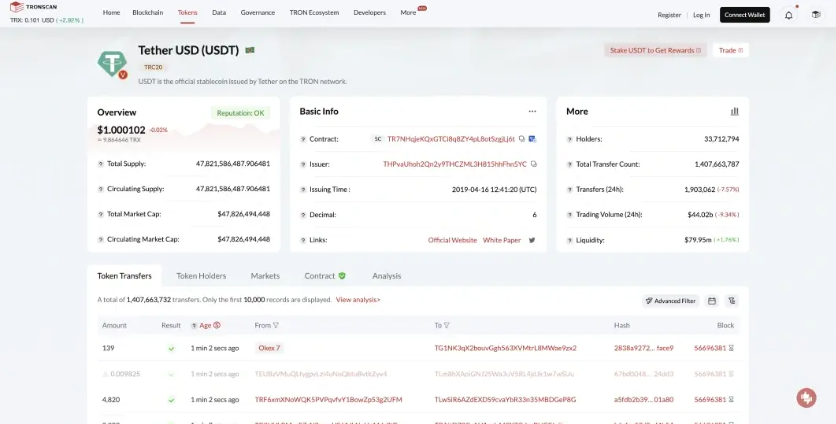Open the TRON Ecosystem menu
Screen dimensions: 836x424
314,13
